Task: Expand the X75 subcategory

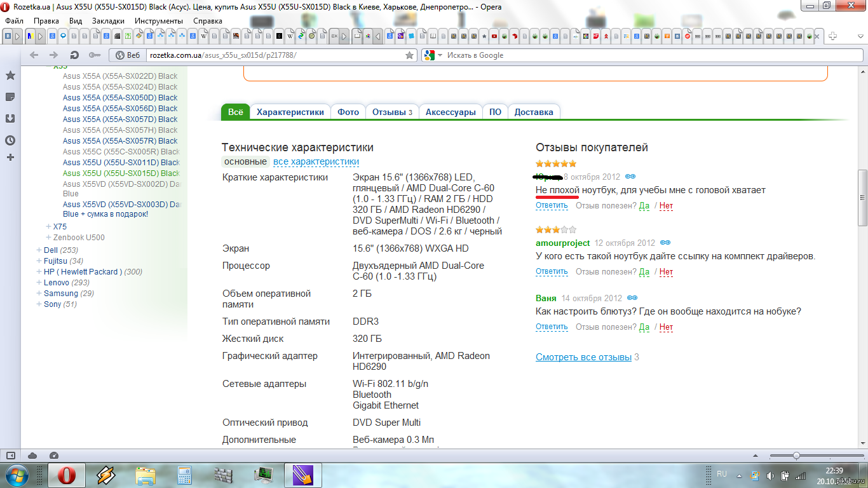Action: [x=48, y=227]
